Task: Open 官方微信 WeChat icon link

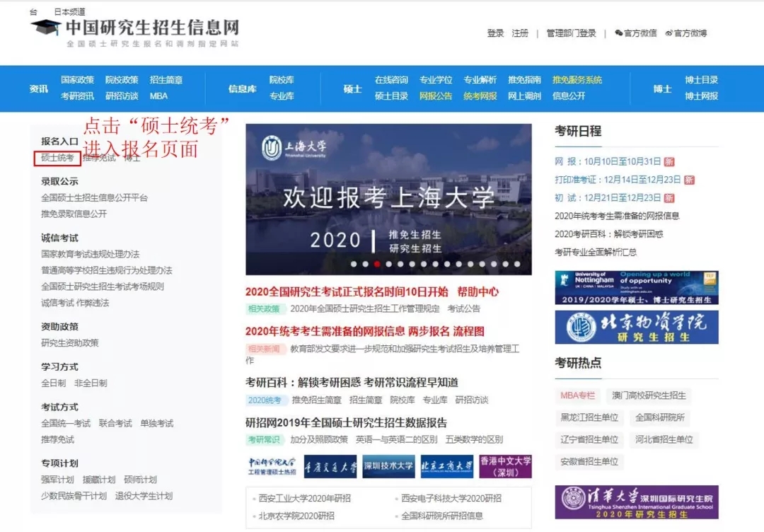Action: click(x=635, y=33)
